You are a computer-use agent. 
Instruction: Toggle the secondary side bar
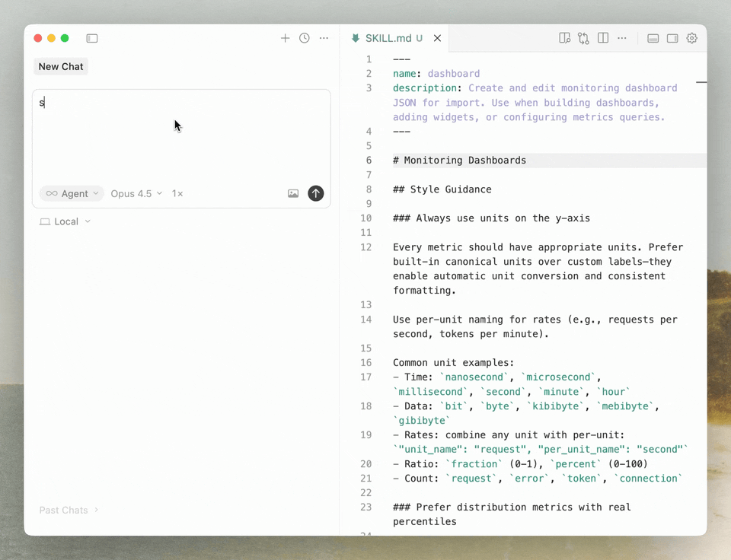click(672, 38)
